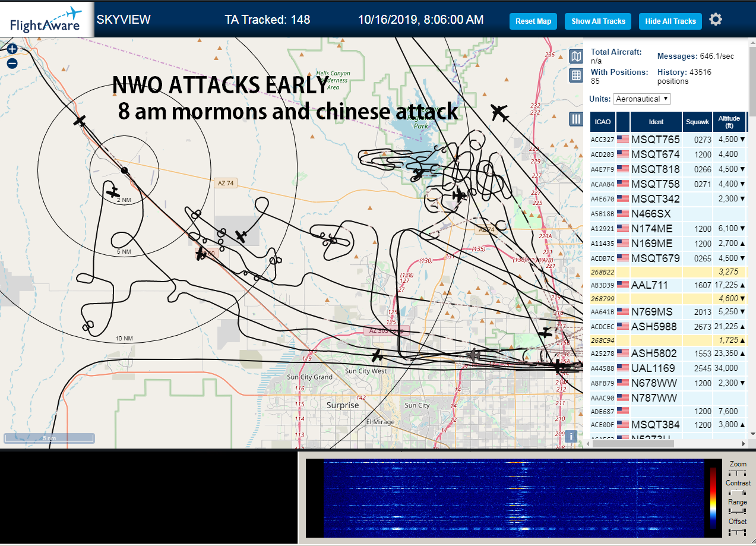Viewport: 756px width, 546px height.
Task: Select aircraft icon beside the AZ 60 shield
Action: (x=200, y=254)
